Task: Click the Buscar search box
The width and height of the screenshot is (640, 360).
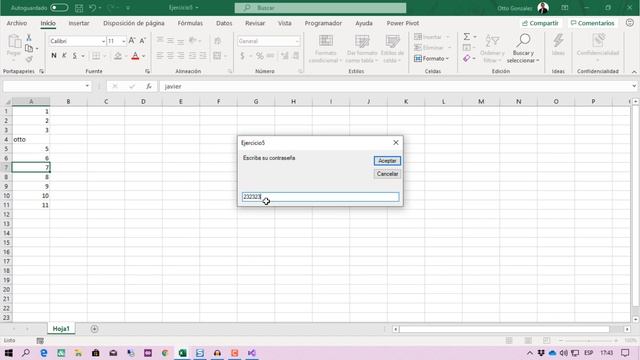Action: (x=320, y=8)
